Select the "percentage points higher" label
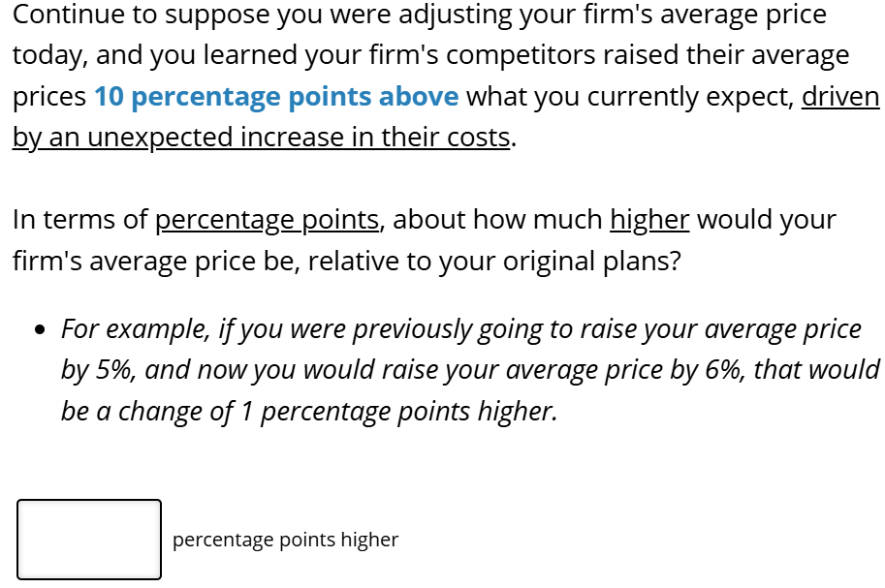Screen dimensions: 885x588 point(285,540)
